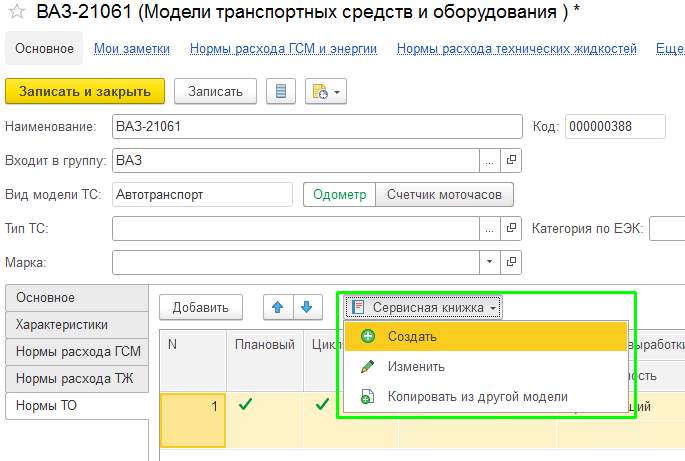685x461 pixels.
Task: Move row down with blue arrow
Action: (x=308, y=307)
